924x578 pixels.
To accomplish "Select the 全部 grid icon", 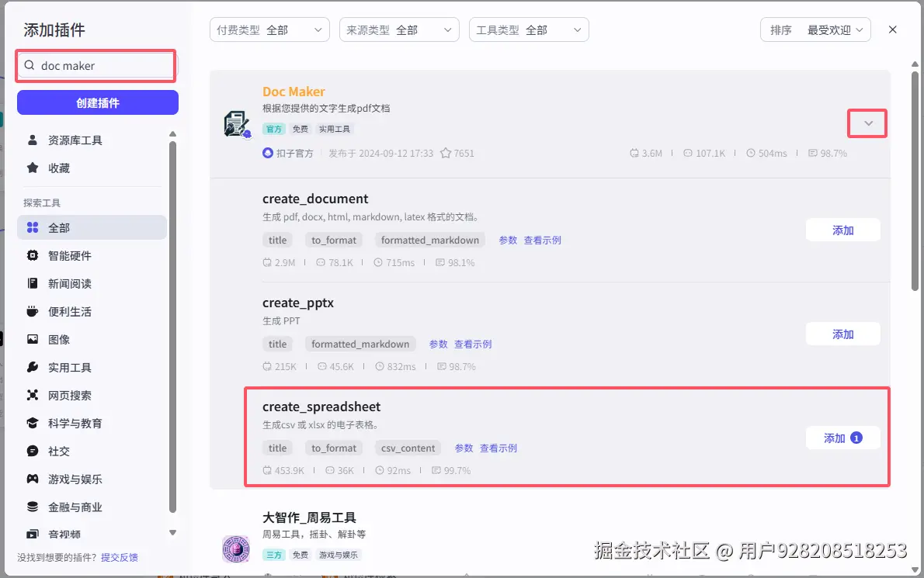I will tap(33, 227).
